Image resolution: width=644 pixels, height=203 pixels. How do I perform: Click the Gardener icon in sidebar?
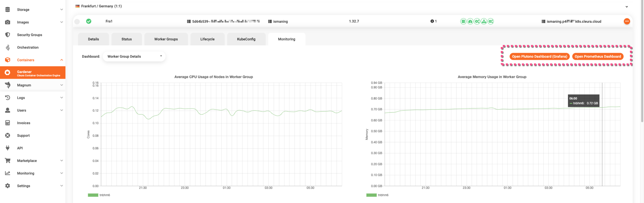pyautogui.click(x=7, y=72)
